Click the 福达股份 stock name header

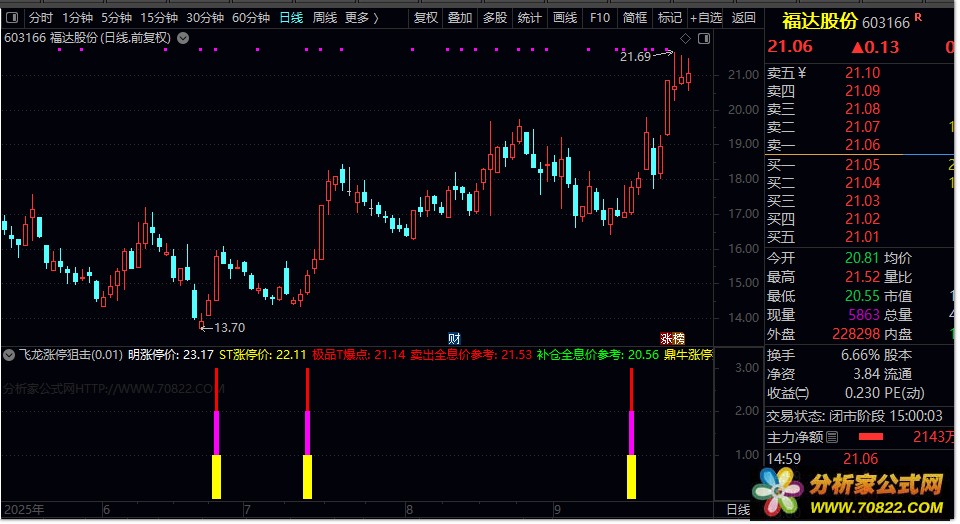820,21
